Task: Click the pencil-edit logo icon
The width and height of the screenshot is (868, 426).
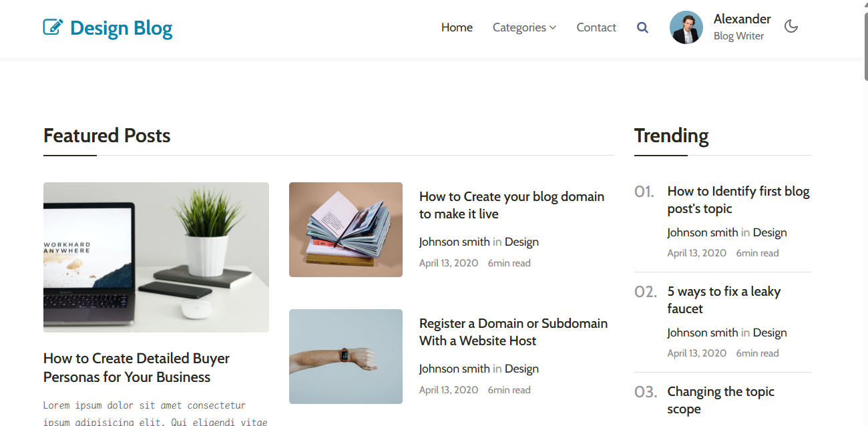Action: coord(53,27)
